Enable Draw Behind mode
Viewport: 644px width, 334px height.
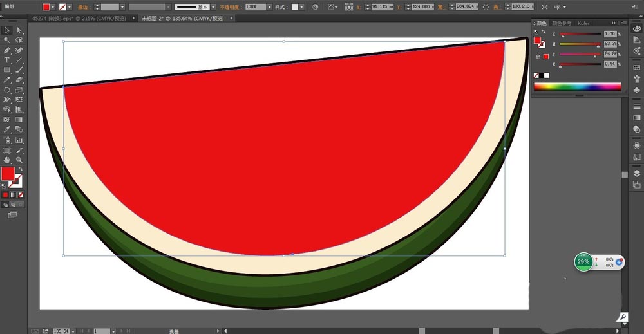(13, 205)
